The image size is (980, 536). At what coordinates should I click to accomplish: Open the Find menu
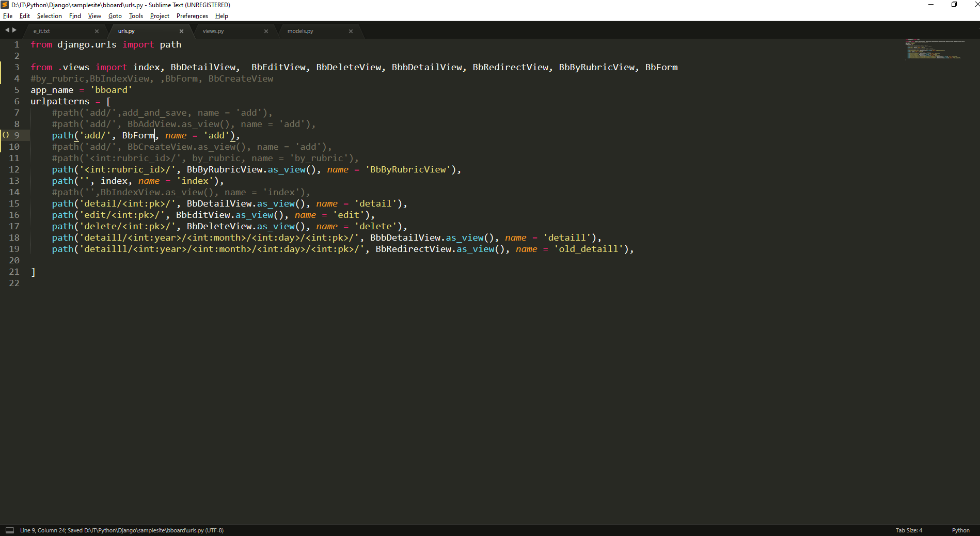[x=75, y=16]
